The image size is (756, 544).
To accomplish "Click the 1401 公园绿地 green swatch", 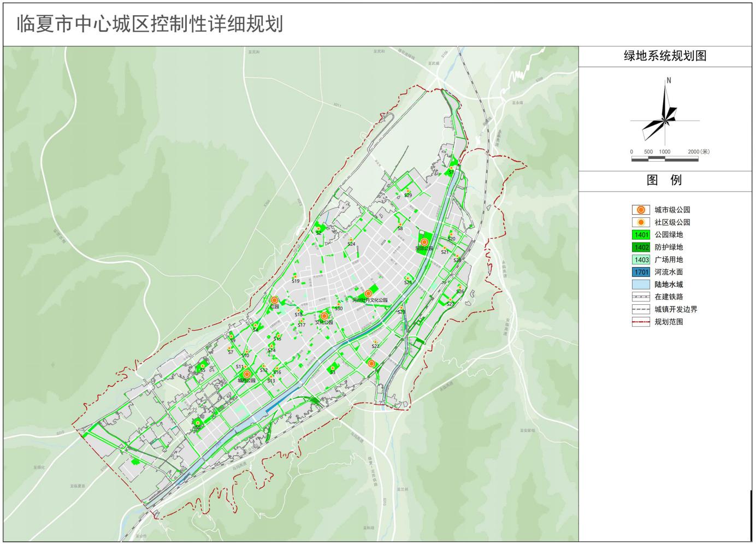I will 641,235.
